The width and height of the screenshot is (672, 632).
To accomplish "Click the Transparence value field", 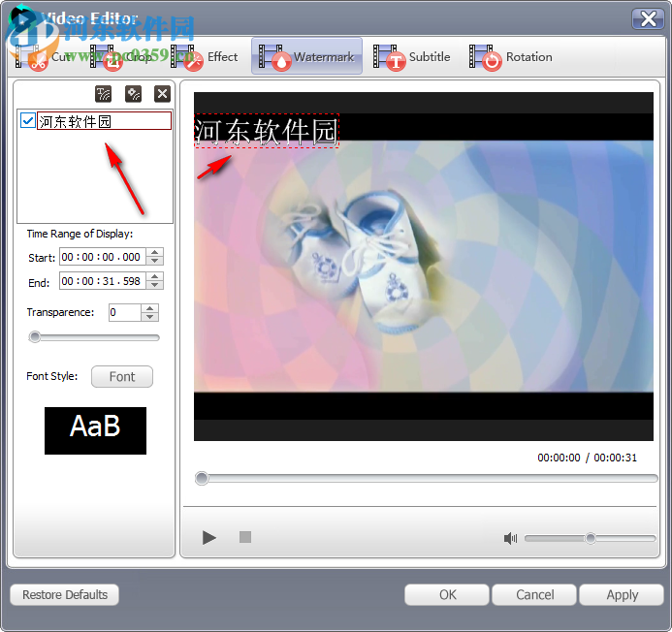I will click(125, 312).
